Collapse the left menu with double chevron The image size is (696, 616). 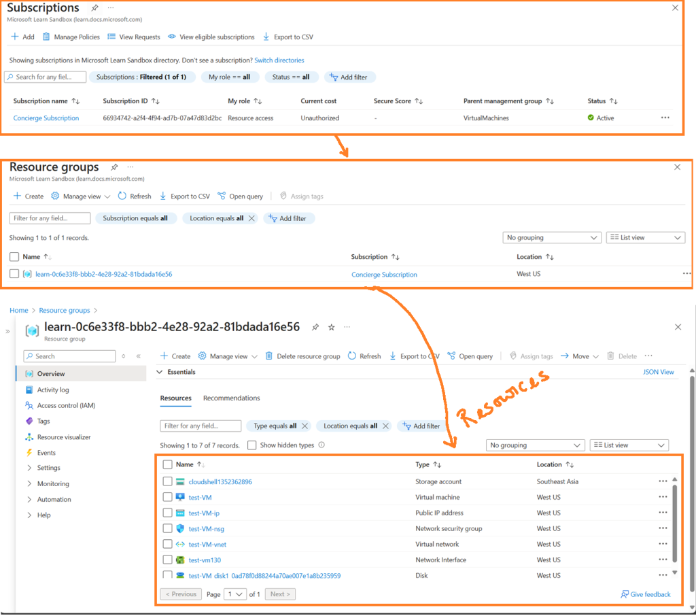click(x=139, y=356)
